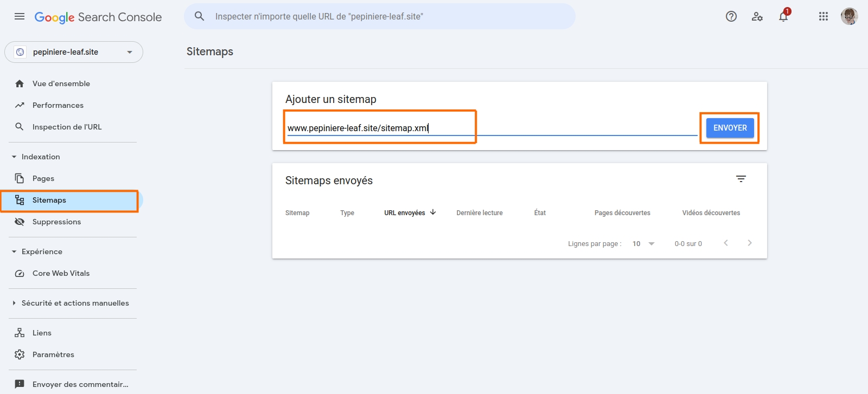The height and width of the screenshot is (394, 868).
Task: Click the Ajouter un sitemap heading
Action: point(331,99)
